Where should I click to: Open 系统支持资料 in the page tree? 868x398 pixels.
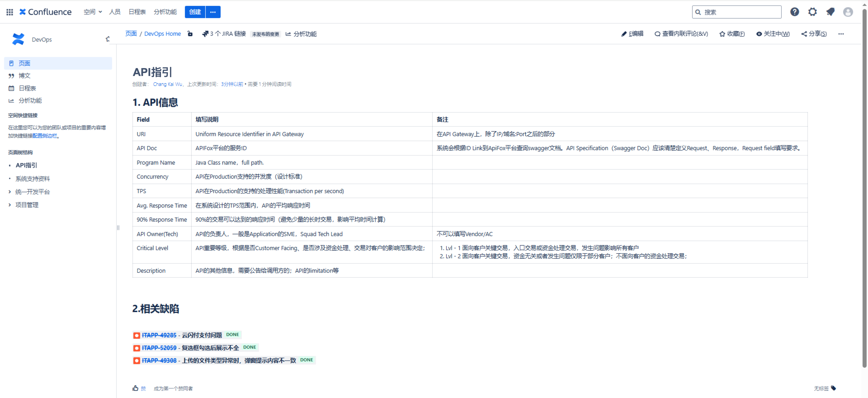(x=32, y=179)
